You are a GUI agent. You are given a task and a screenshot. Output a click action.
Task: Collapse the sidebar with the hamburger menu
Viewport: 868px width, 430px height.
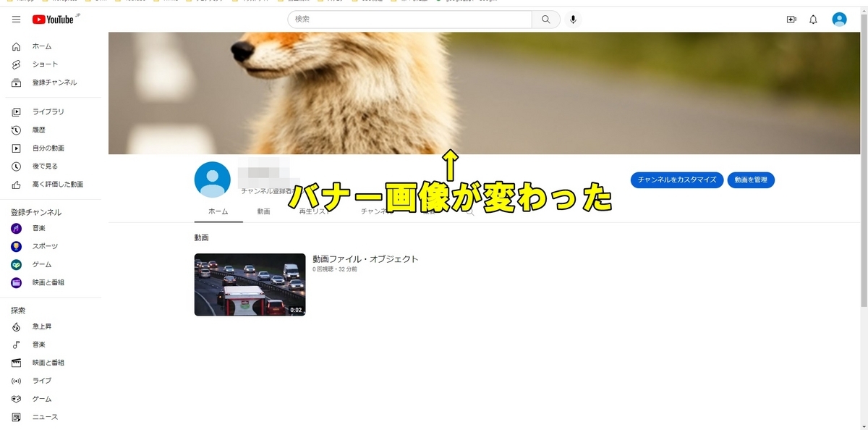coord(15,20)
